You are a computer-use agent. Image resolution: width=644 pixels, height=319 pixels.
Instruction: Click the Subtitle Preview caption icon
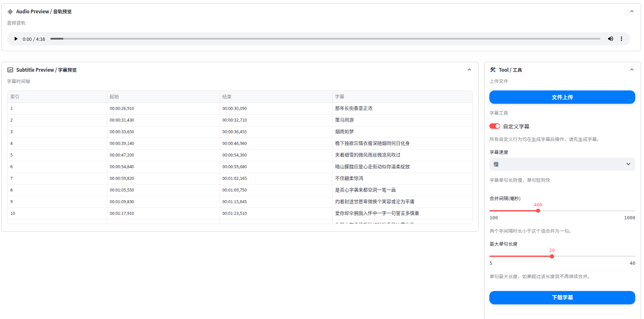point(10,70)
